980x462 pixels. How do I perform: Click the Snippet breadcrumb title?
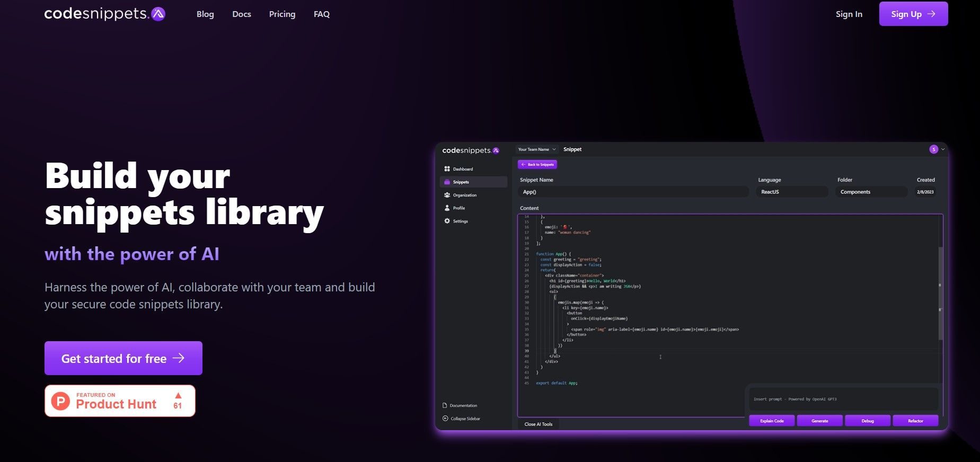click(x=572, y=149)
